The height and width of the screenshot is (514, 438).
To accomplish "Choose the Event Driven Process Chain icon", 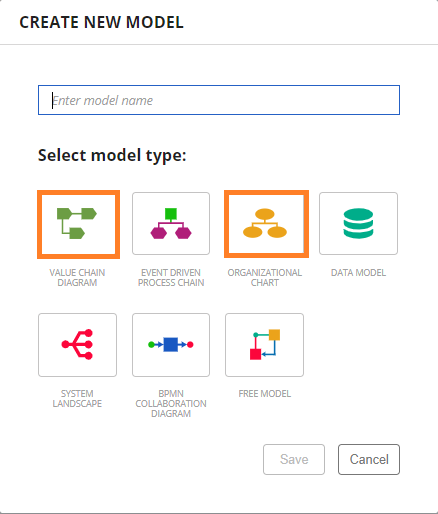I will pyautogui.click(x=171, y=224).
